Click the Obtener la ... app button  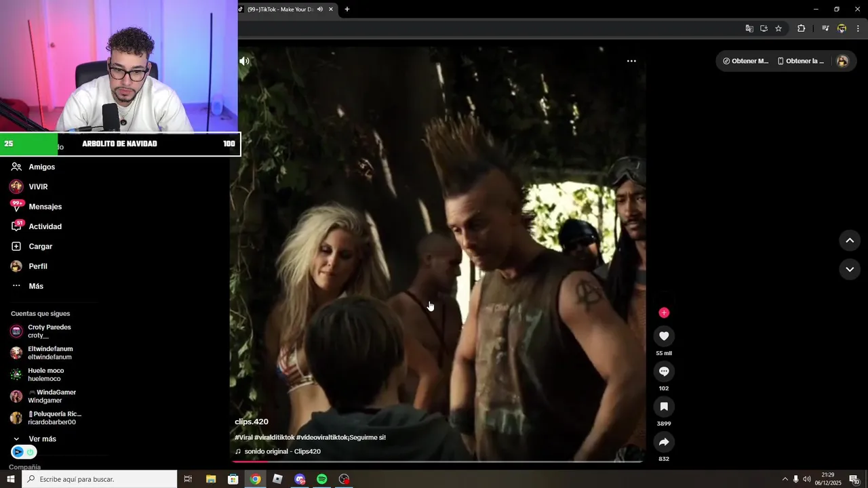(800, 61)
